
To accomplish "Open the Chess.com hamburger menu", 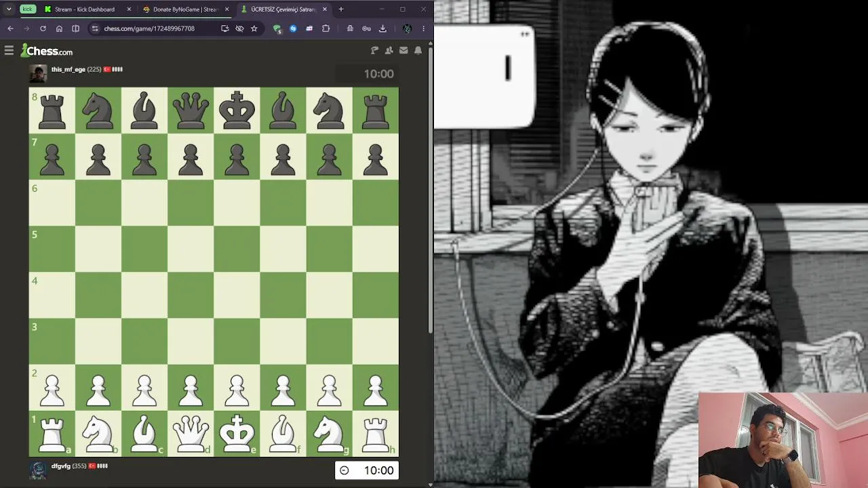I will (x=9, y=50).
